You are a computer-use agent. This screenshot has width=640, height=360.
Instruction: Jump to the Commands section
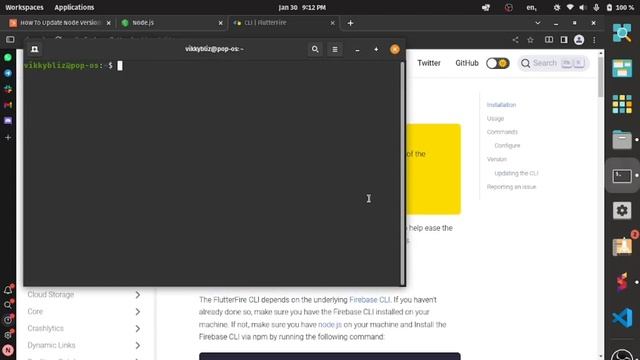[502, 132]
